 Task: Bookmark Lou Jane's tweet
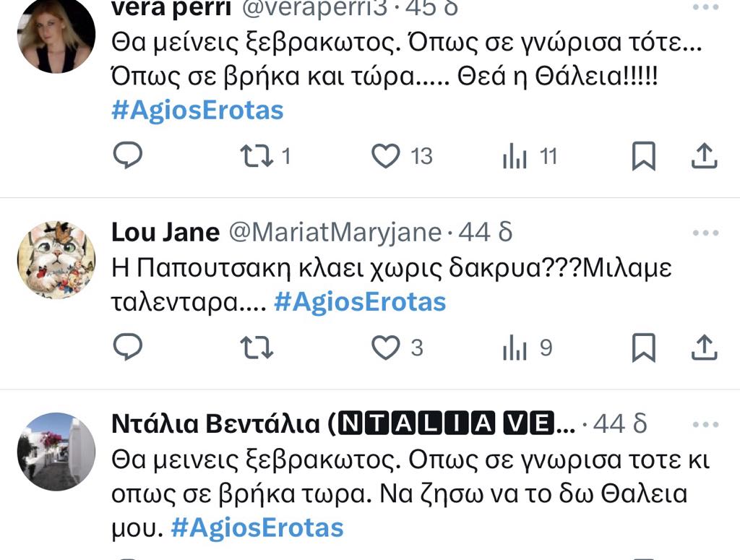[x=643, y=348]
